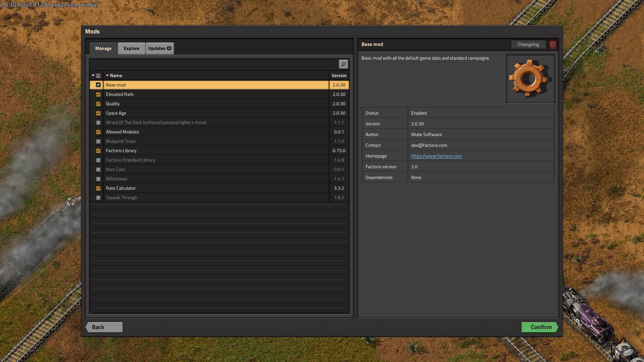Open the checkbox column sort arrow

93,75
